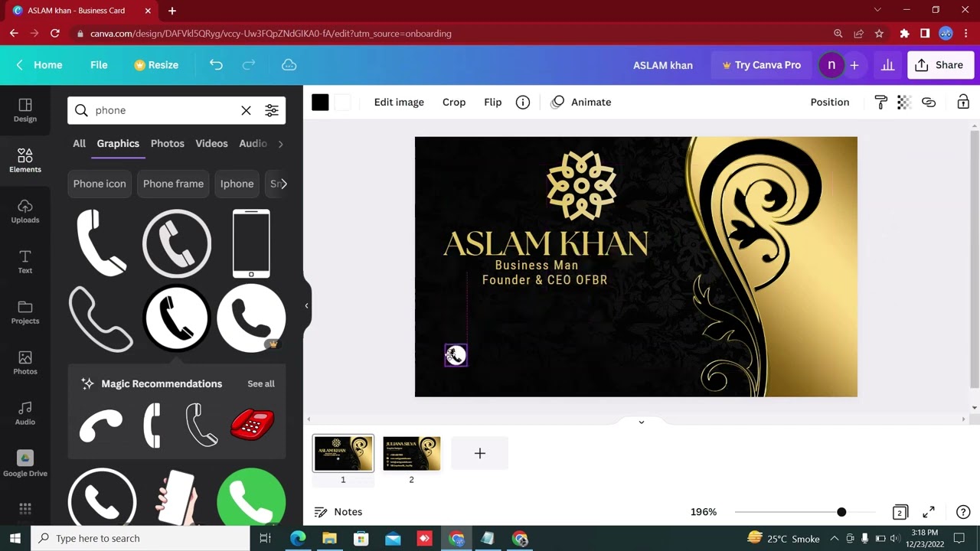
Task: Open grid view pages icon
Action: coord(900,512)
